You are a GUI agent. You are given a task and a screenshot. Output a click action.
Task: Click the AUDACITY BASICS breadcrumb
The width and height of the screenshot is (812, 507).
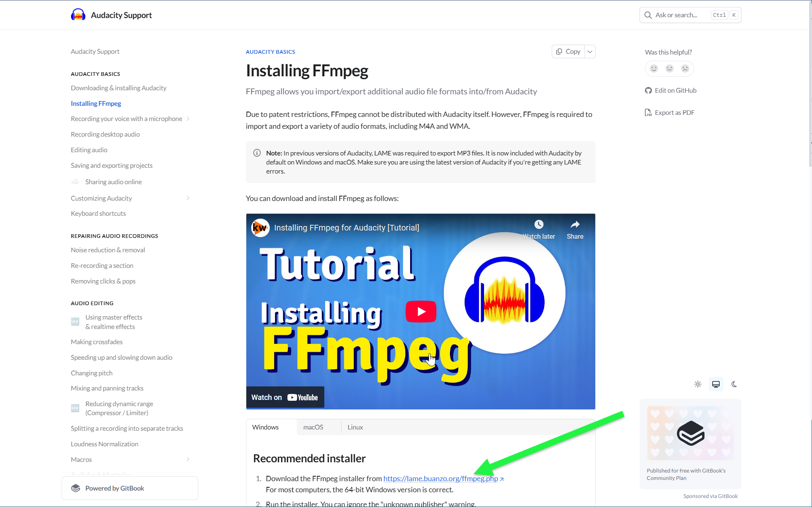click(270, 52)
